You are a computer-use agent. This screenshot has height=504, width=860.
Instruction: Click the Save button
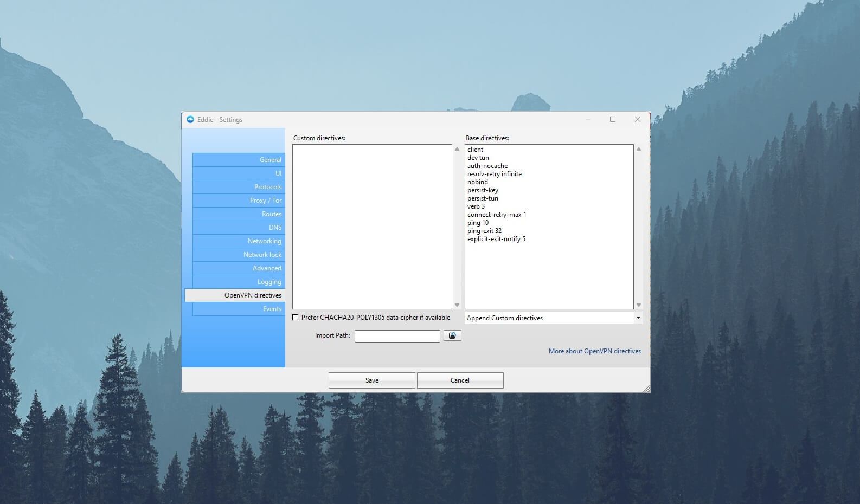372,380
